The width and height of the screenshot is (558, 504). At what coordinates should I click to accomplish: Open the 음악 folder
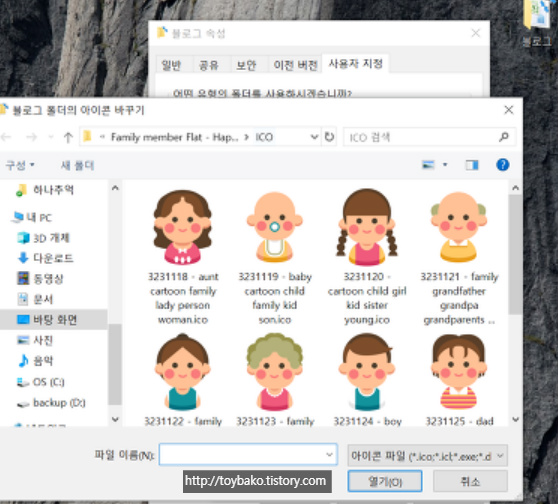(35, 361)
